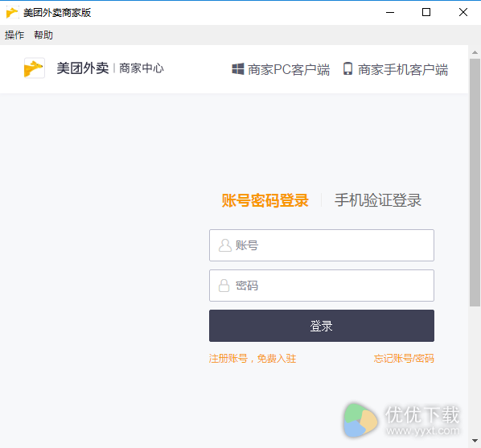Click the vertical scrollbar thumb
The image size is (481, 448).
[x=475, y=183]
